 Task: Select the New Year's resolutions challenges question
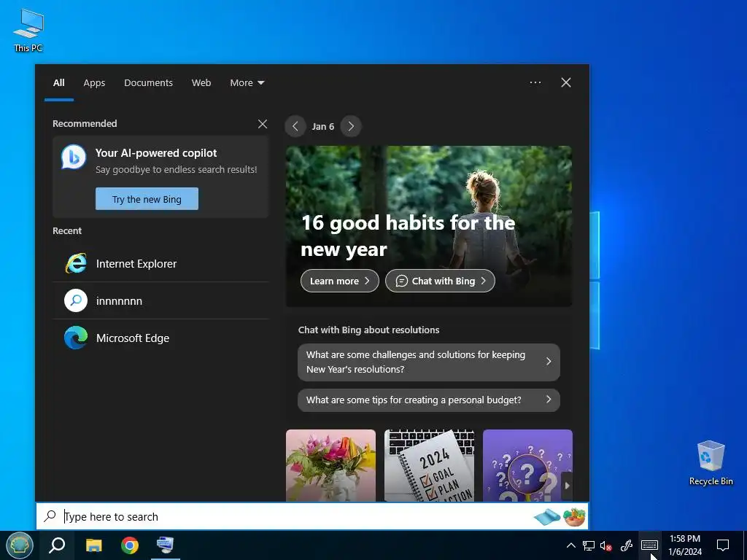pos(429,362)
